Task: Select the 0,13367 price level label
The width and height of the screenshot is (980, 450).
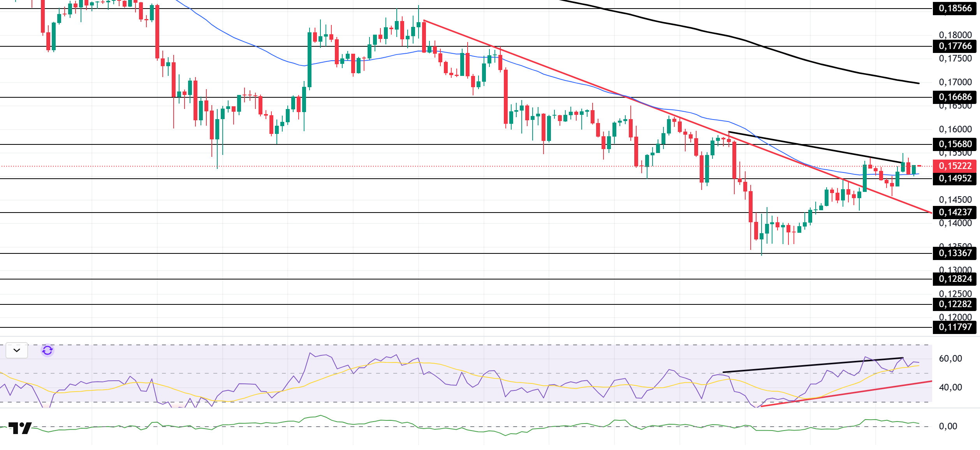Action: tap(955, 253)
